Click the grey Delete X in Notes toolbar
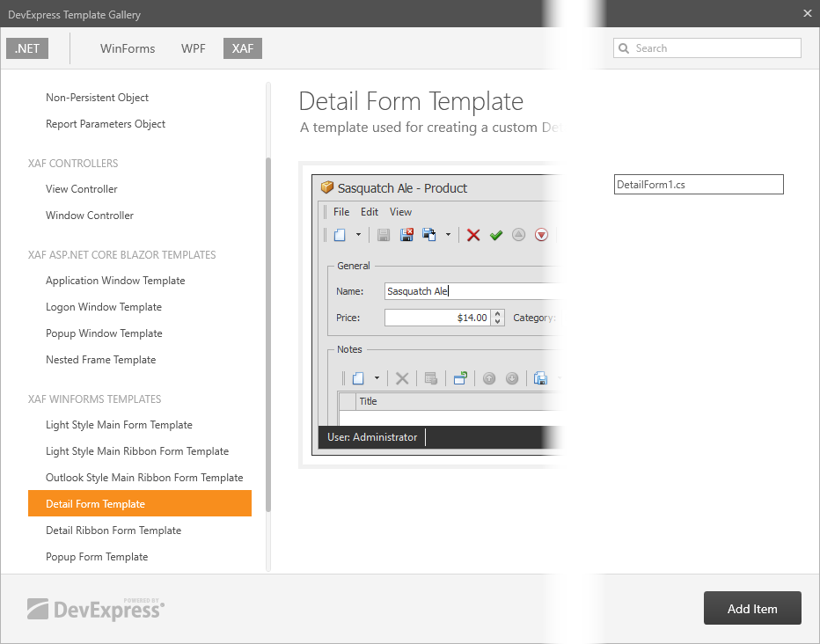 click(402, 378)
